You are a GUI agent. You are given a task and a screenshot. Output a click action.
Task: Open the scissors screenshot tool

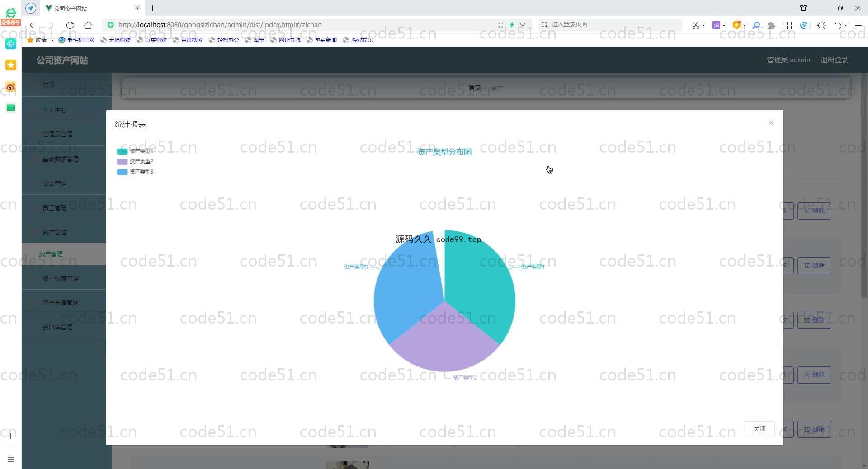click(696, 25)
